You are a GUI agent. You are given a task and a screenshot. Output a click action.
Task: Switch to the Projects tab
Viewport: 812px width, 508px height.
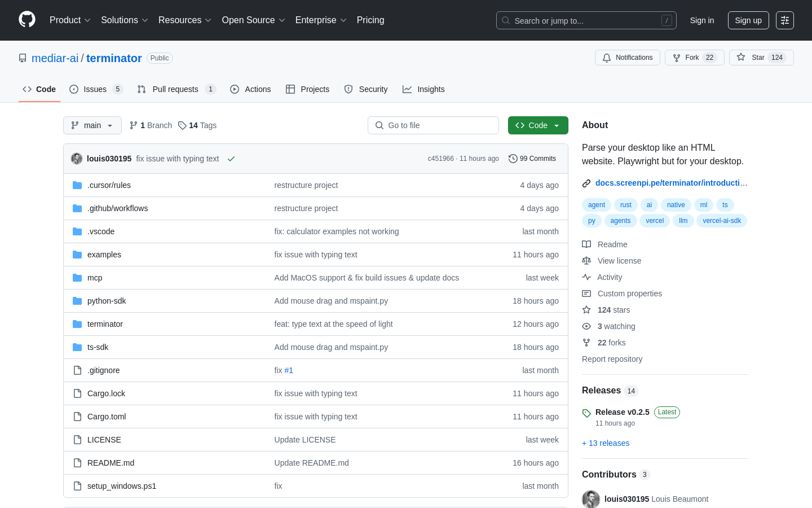pos(307,89)
